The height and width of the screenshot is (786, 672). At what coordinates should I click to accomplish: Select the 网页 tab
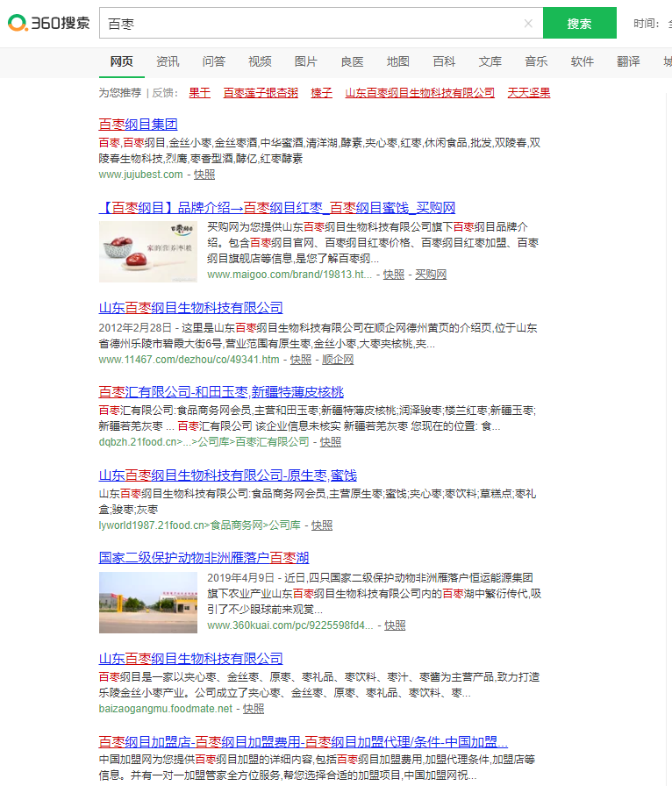click(122, 61)
